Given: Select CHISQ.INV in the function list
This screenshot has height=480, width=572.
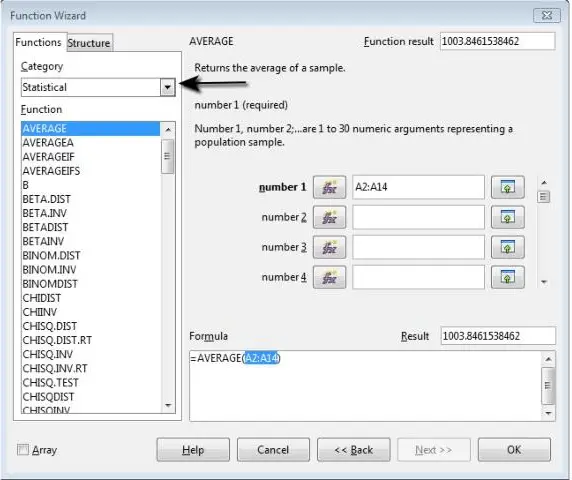Looking at the screenshot, I should coord(90,355).
